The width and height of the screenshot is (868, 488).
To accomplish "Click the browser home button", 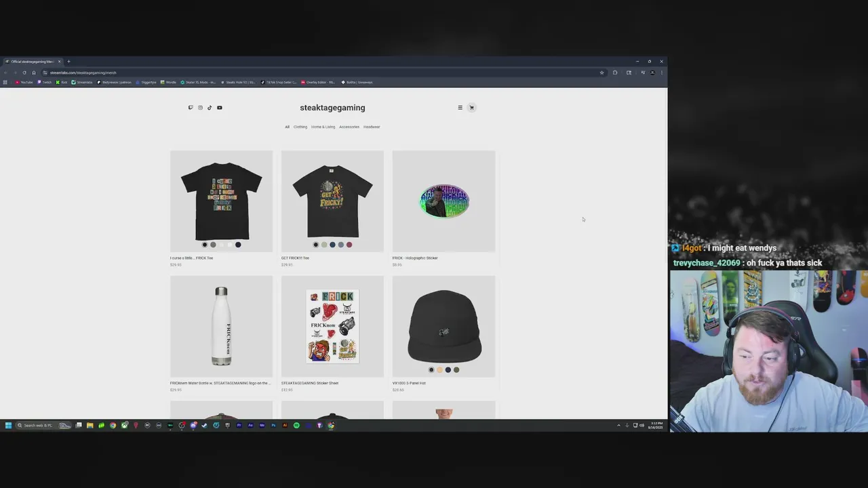I will pos(34,73).
